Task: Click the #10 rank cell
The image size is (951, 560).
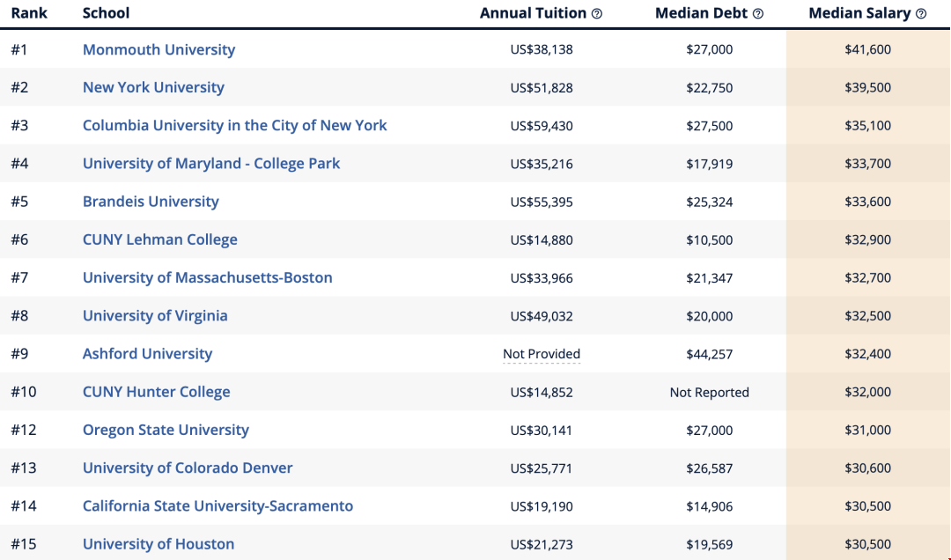Action: coord(24,392)
